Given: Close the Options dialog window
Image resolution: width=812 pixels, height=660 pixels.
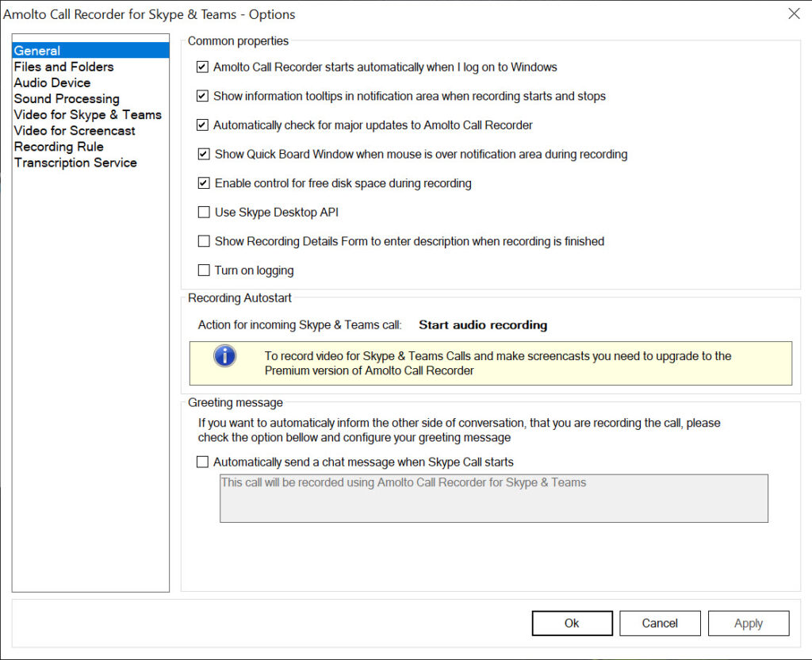Looking at the screenshot, I should pos(794,14).
